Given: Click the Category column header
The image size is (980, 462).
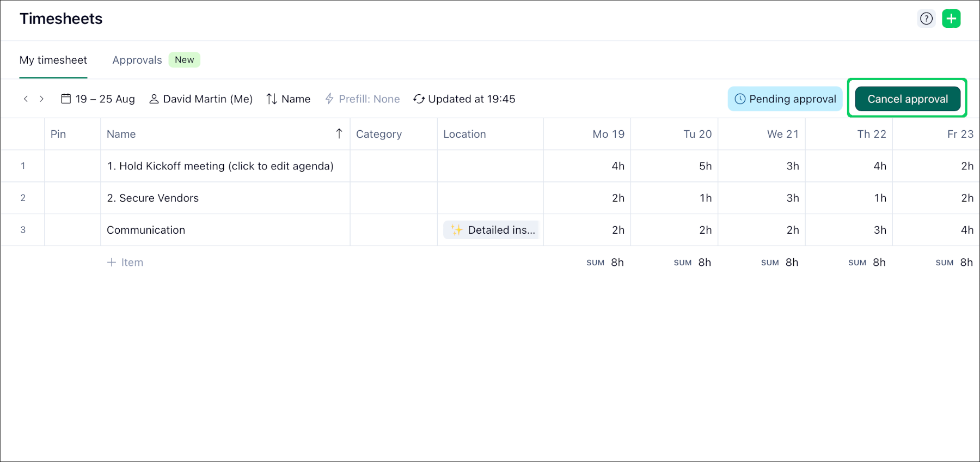Looking at the screenshot, I should click(379, 134).
